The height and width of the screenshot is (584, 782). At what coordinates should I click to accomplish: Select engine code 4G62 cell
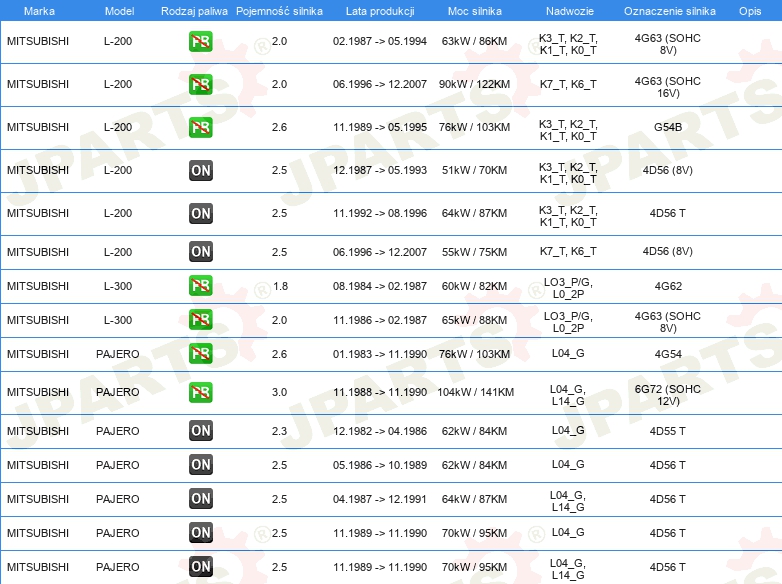(668, 286)
